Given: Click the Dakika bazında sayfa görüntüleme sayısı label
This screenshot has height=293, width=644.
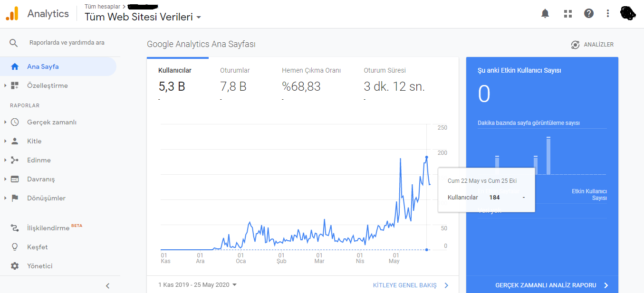Looking at the screenshot, I should 529,123.
